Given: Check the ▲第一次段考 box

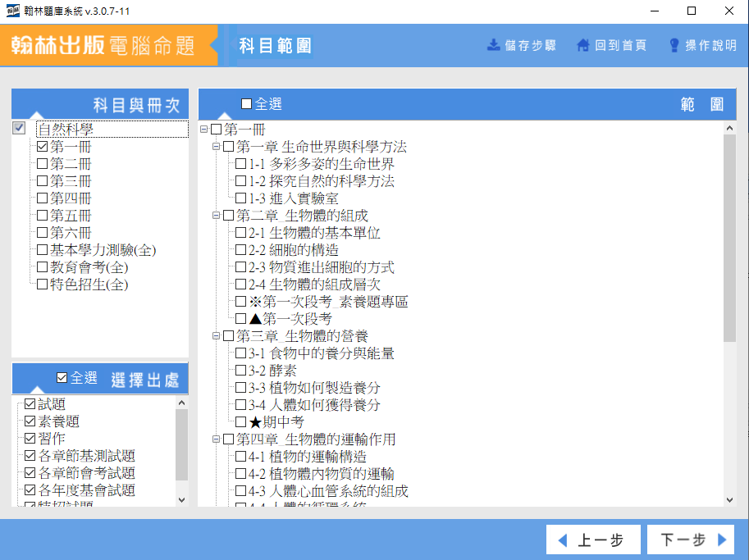Looking at the screenshot, I should click(x=240, y=318).
